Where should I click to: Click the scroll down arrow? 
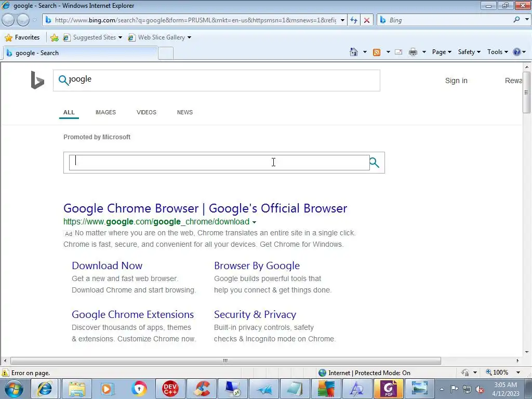pyautogui.click(x=527, y=352)
